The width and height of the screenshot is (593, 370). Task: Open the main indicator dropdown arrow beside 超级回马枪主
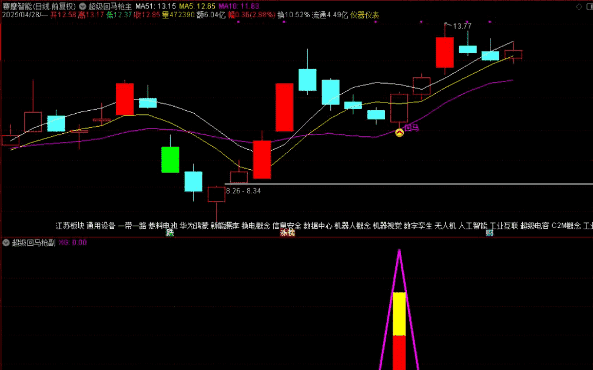(82, 6)
